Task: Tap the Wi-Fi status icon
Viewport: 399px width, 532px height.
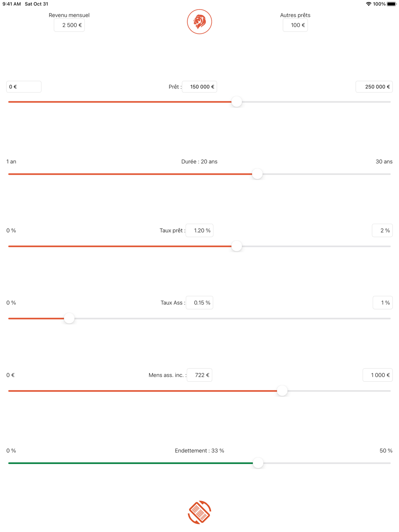Action: 368,4
